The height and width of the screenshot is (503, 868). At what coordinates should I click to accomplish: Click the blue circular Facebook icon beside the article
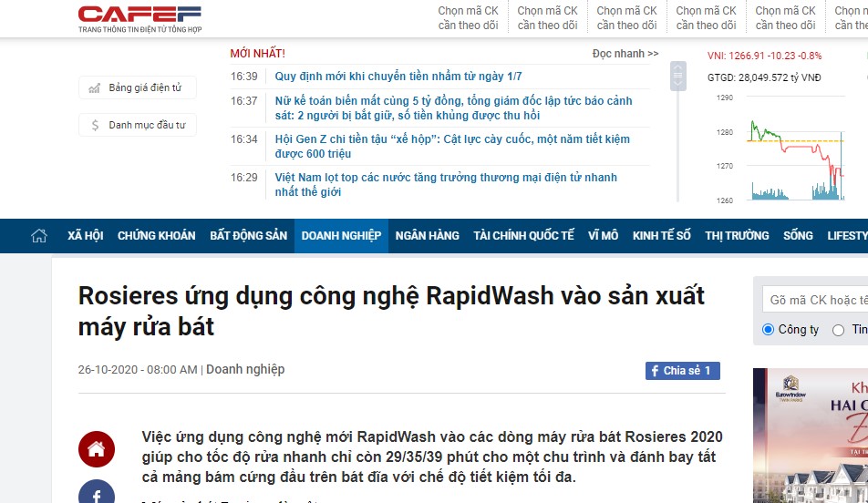(97, 492)
